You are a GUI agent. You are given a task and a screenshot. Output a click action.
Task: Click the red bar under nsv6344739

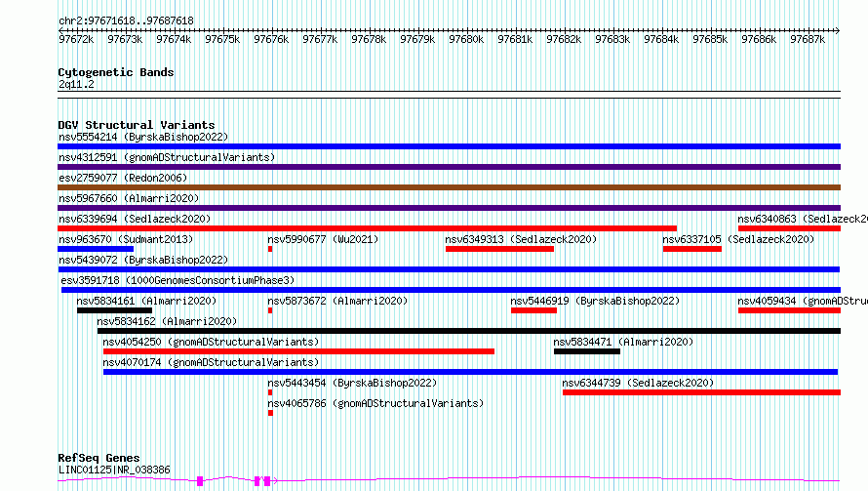[x=701, y=393]
